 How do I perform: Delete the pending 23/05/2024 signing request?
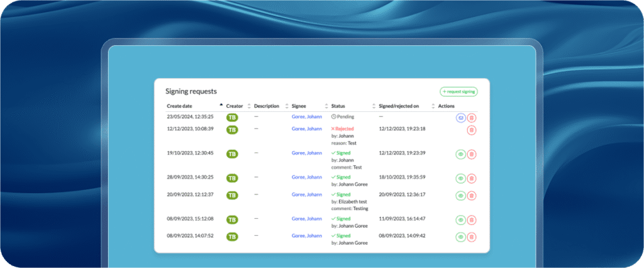pos(472,118)
